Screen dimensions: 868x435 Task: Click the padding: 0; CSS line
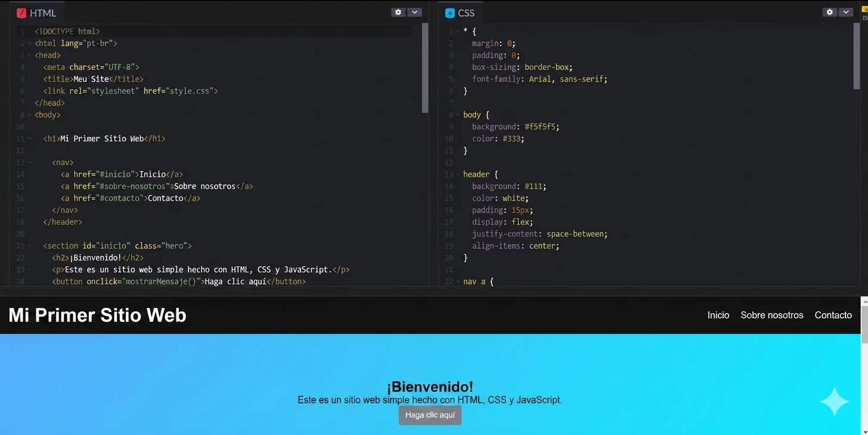pos(496,55)
